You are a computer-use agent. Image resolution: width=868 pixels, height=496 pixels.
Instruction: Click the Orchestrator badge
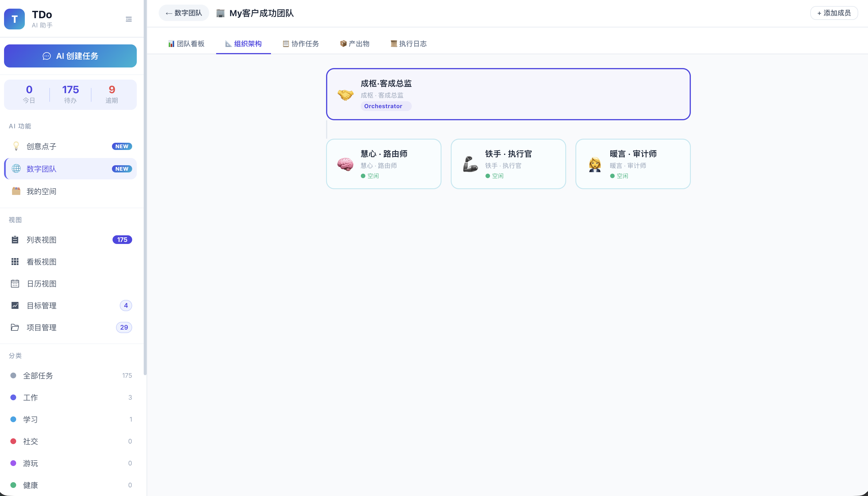386,106
